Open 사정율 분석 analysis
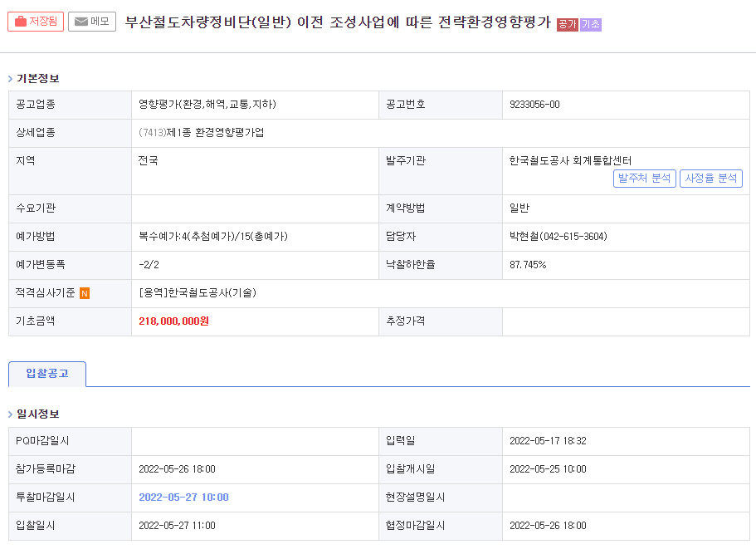This screenshot has width=756, height=549. point(710,179)
